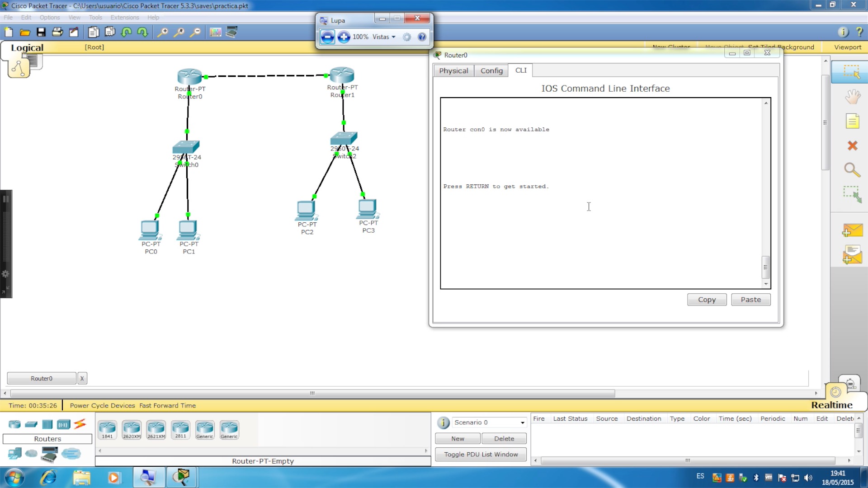Click the CLI terminal vertical scrollbar thumb

point(765,267)
